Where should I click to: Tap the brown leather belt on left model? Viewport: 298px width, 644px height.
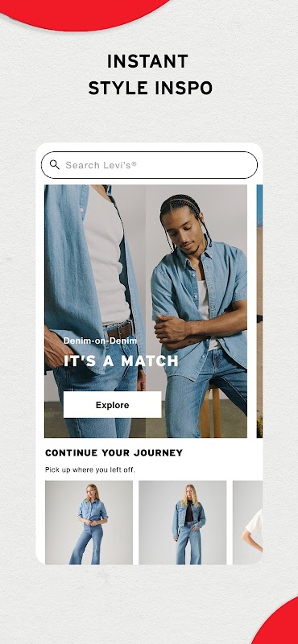click(x=119, y=329)
